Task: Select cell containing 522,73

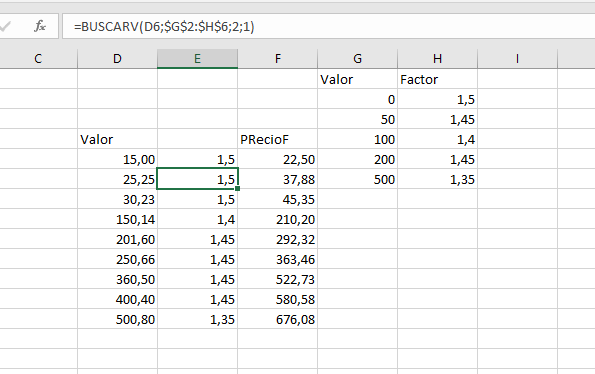Action: [277, 280]
